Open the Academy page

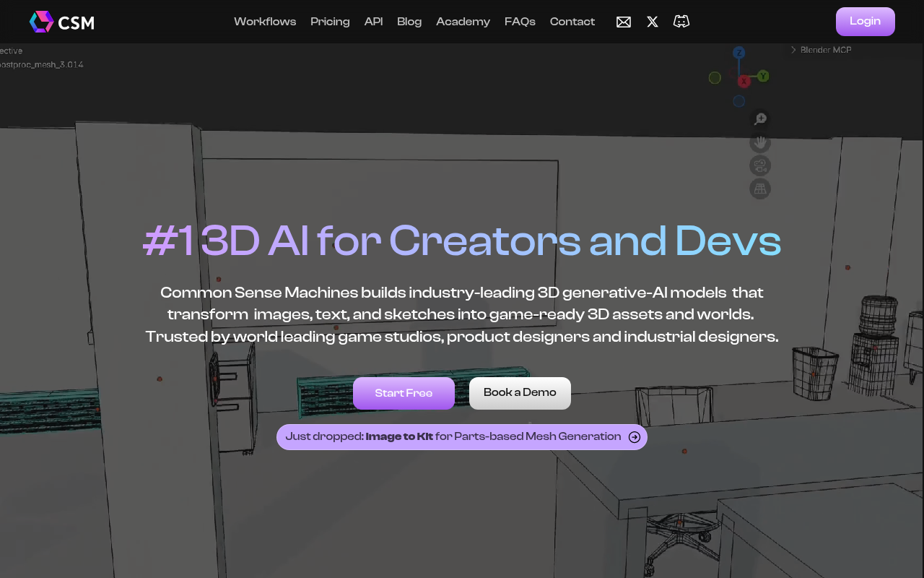[463, 22]
